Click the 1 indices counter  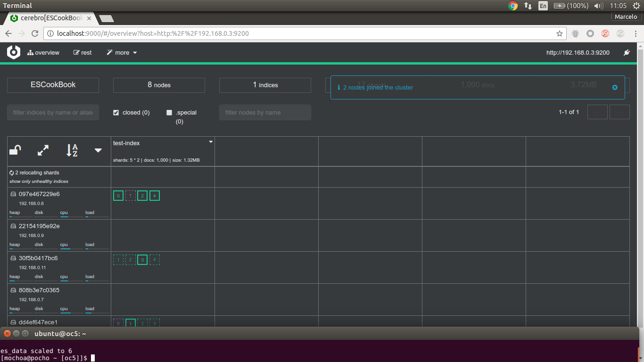(x=265, y=85)
